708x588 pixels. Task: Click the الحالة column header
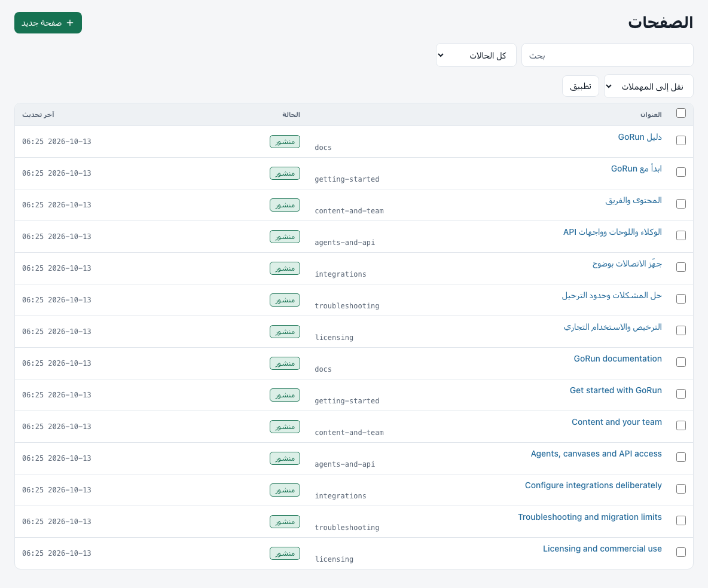(x=291, y=115)
